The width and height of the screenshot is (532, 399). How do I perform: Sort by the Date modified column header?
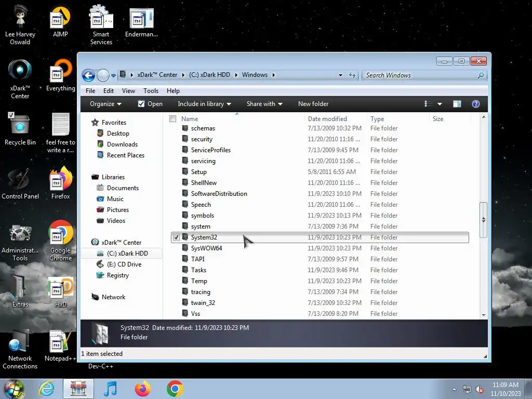click(x=336, y=119)
